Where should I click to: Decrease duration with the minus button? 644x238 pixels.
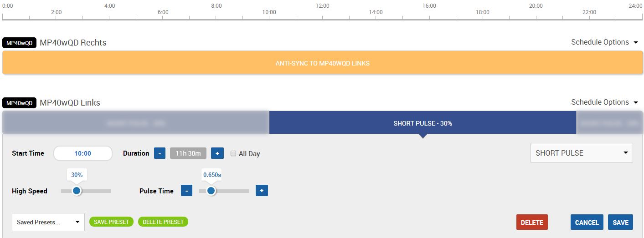160,153
